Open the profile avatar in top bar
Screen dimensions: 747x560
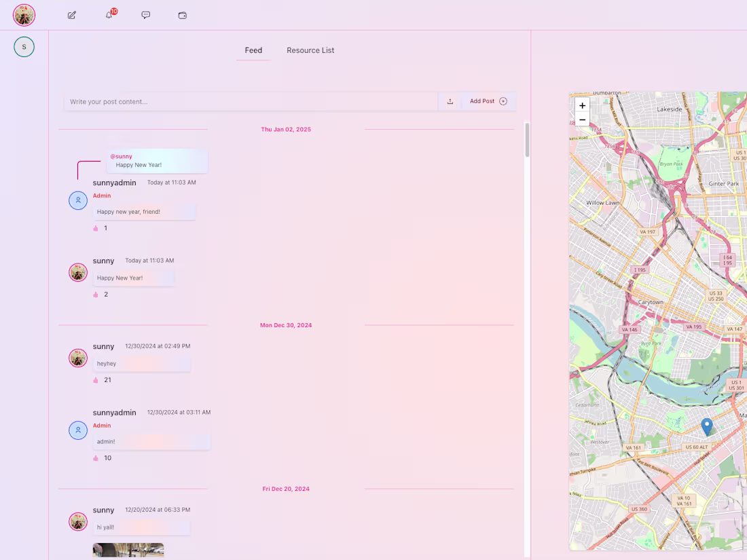24,15
